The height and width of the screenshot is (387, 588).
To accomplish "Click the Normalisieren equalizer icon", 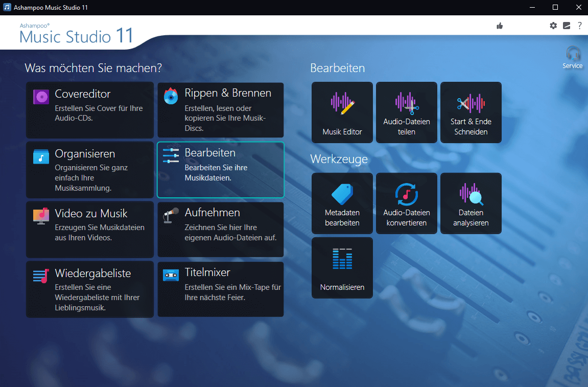I will click(342, 259).
